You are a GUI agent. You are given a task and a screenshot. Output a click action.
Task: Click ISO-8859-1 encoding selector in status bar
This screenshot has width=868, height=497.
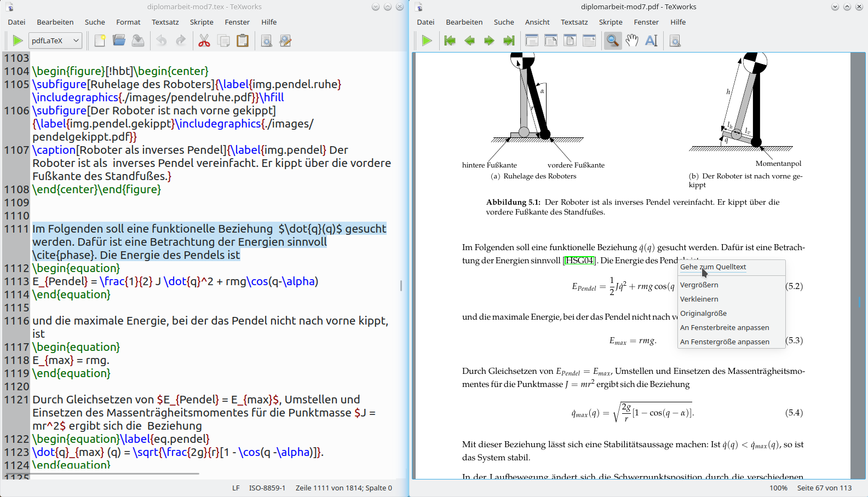(x=267, y=488)
